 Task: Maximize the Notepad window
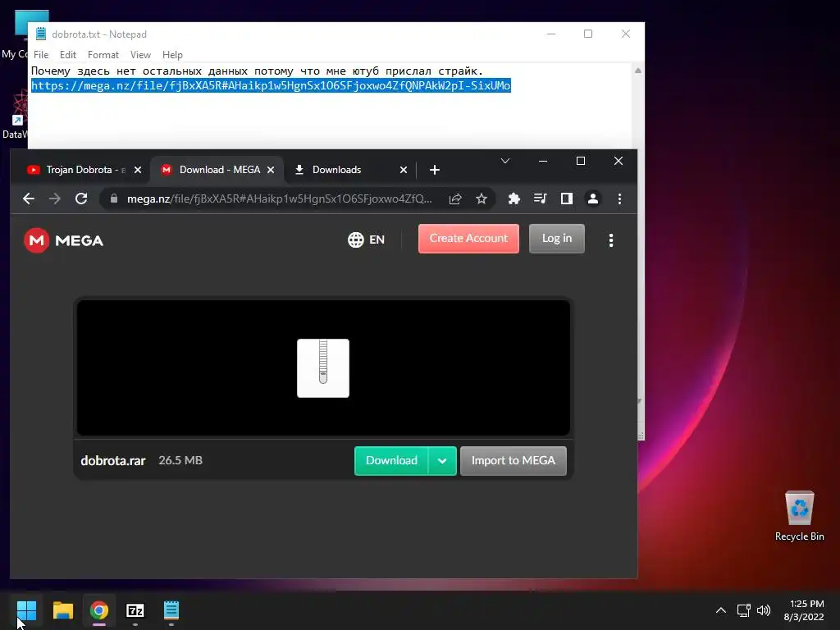coord(588,34)
